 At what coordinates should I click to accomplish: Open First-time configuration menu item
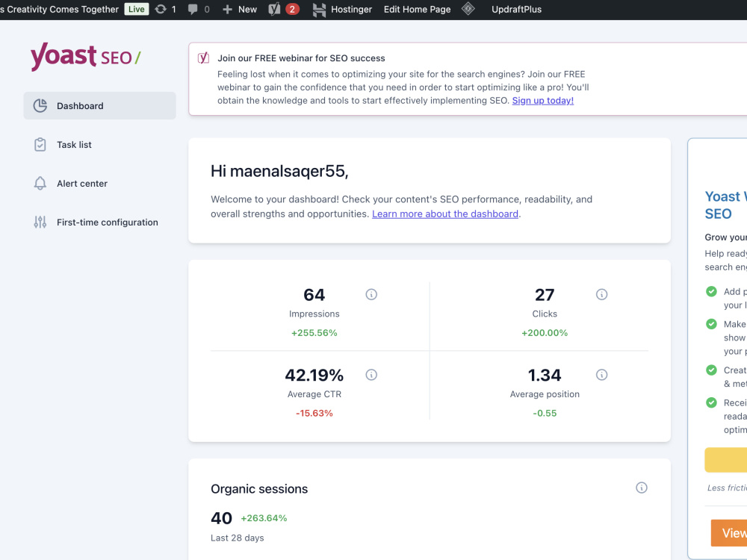[x=99, y=222]
